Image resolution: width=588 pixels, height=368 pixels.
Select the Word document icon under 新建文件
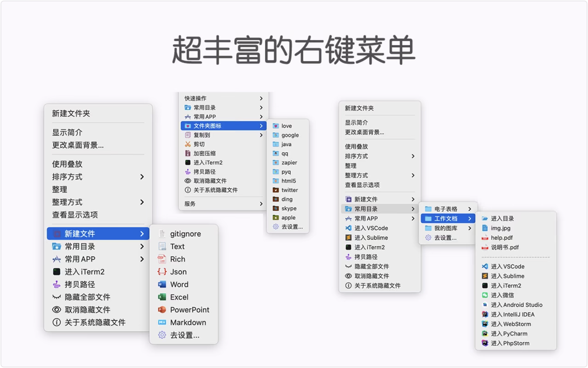(162, 284)
